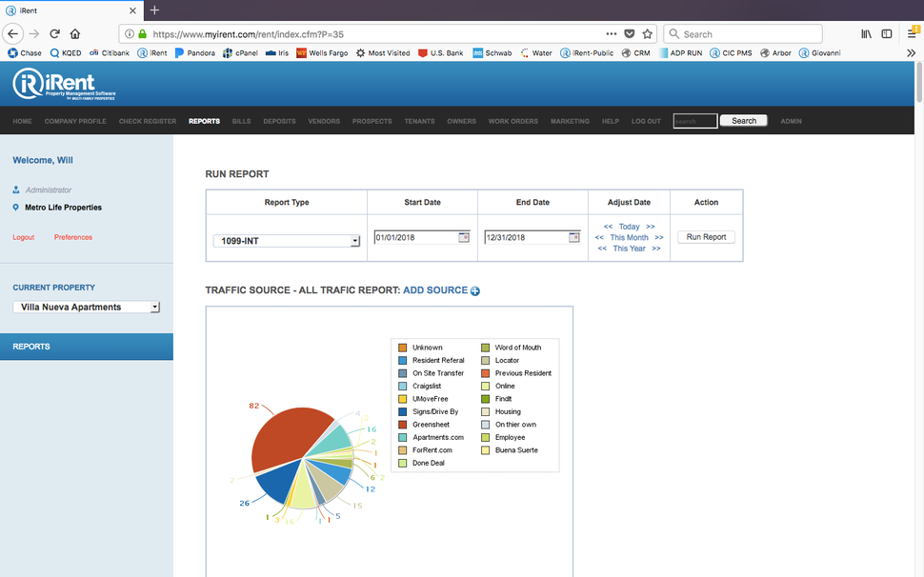Click the site search text box
This screenshot has height=577, width=924.
[x=695, y=121]
